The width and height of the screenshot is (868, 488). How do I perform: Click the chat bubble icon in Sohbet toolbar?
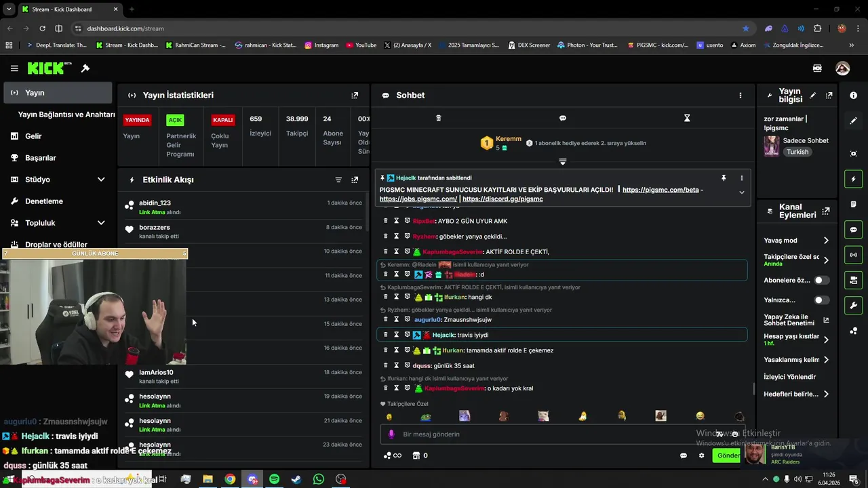(x=562, y=118)
